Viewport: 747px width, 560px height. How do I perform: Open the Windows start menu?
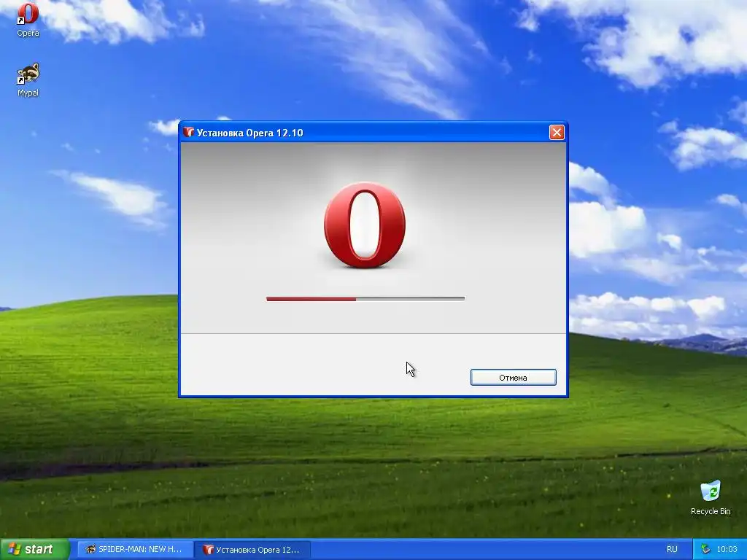pyautogui.click(x=35, y=550)
